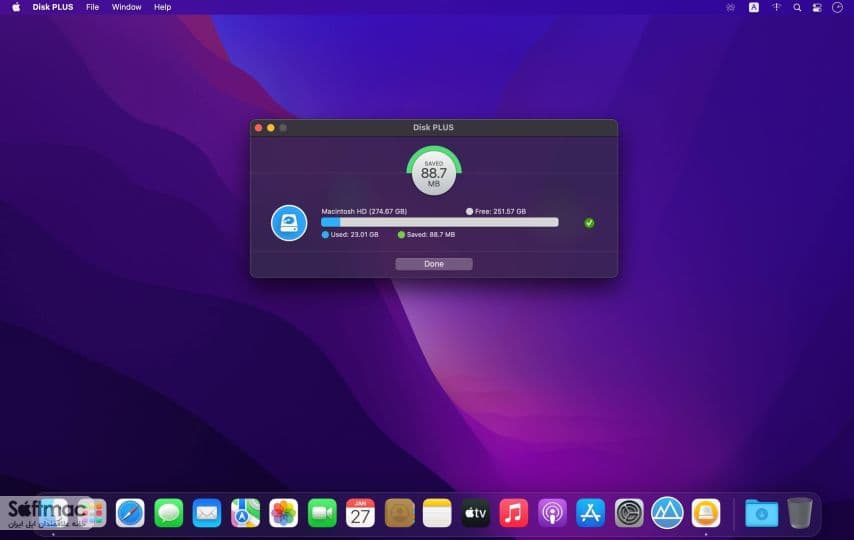Open Calendar from the Dock
854x540 pixels.
click(x=361, y=513)
